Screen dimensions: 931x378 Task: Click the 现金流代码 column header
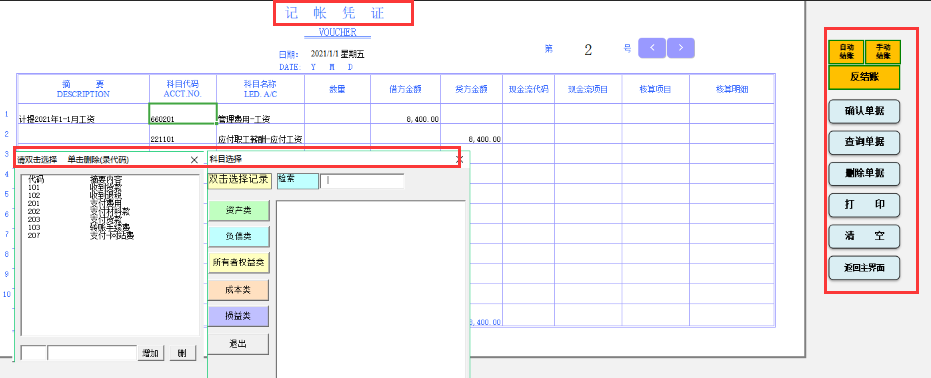point(529,89)
